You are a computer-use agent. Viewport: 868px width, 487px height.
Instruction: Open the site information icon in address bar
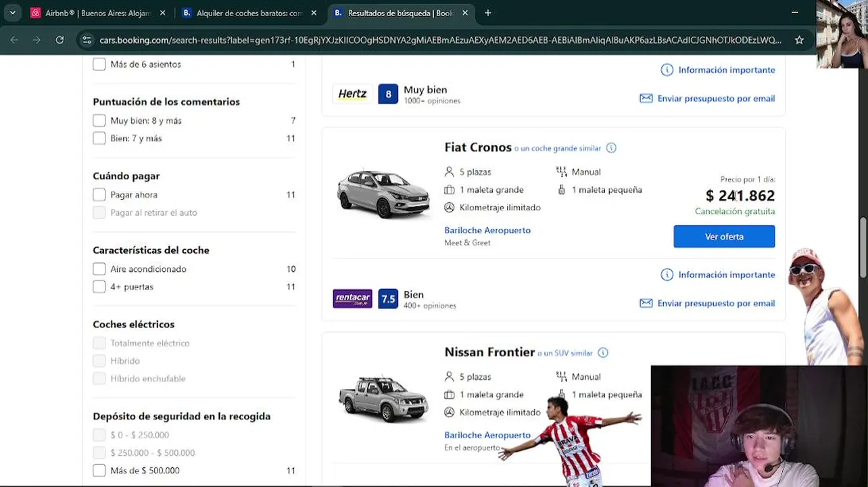coord(87,40)
